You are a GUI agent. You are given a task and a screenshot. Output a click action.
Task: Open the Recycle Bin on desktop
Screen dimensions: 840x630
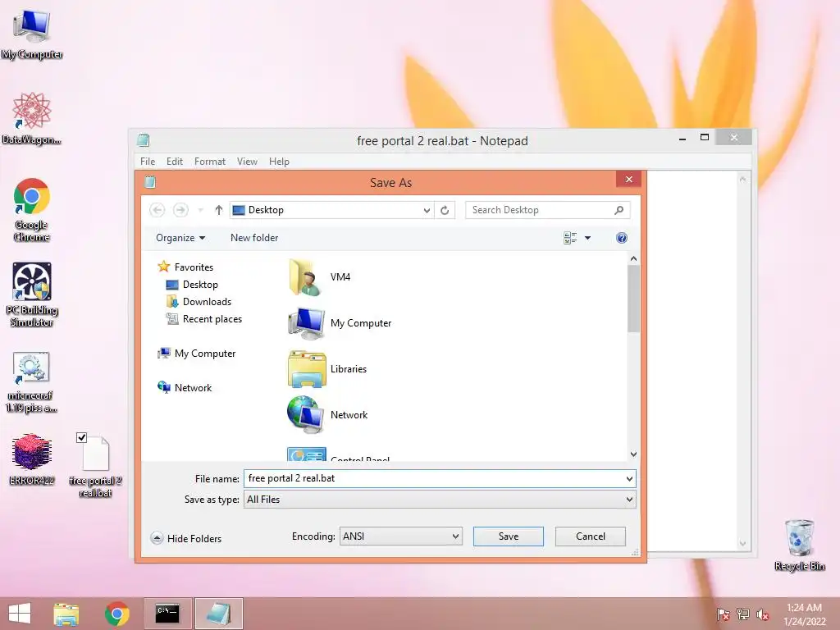(800, 546)
